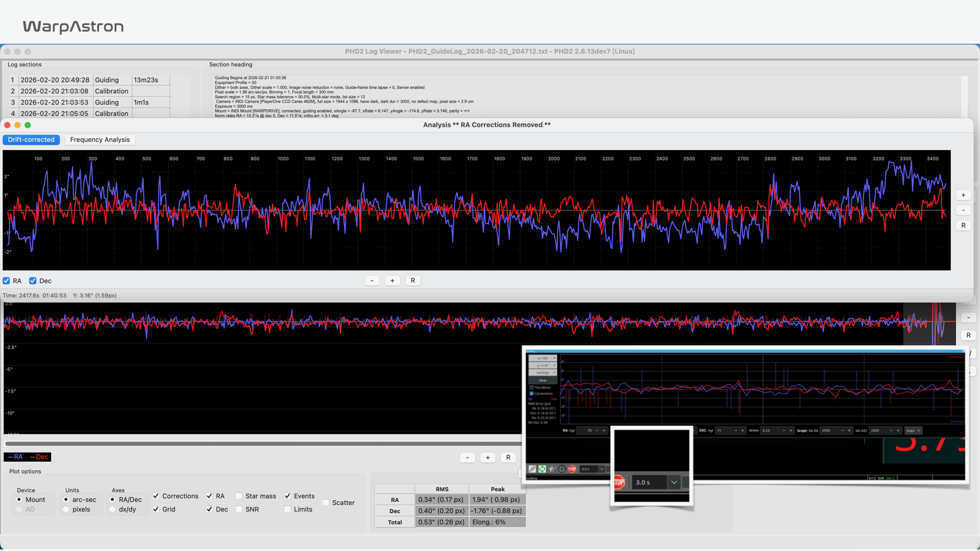Select the Drift-corrected tab
The height and width of the screenshot is (551, 980).
pos(31,140)
